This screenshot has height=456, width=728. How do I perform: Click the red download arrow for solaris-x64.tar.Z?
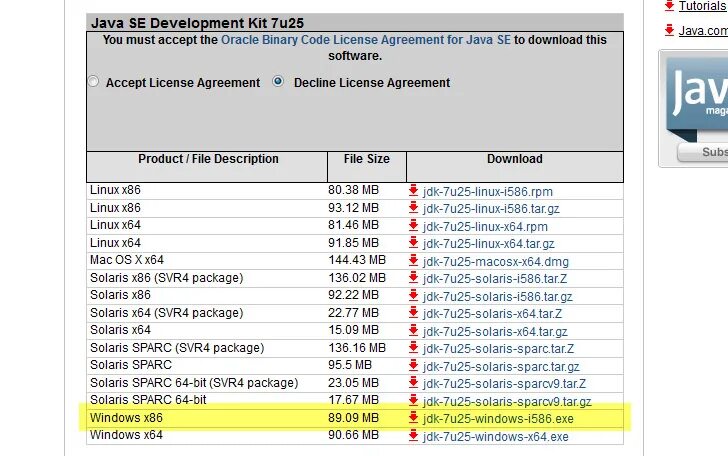point(413,313)
